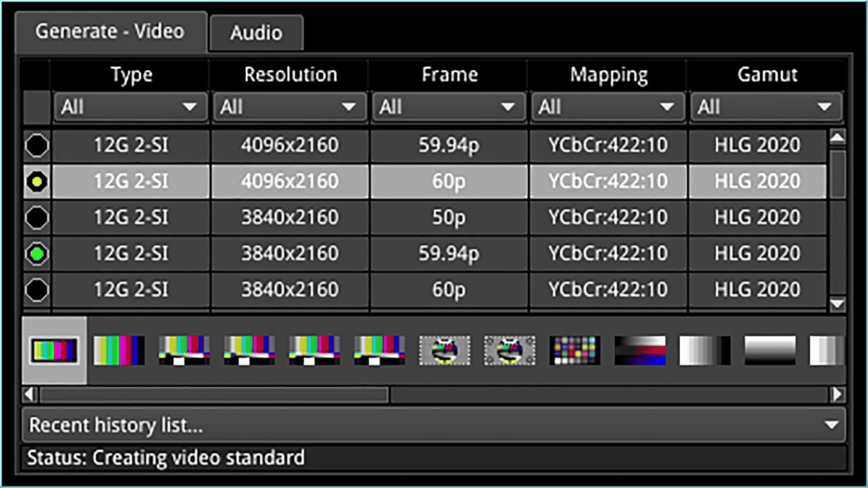Select the highlighted color bars test pattern
The width and height of the screenshot is (868, 488).
pos(54,350)
